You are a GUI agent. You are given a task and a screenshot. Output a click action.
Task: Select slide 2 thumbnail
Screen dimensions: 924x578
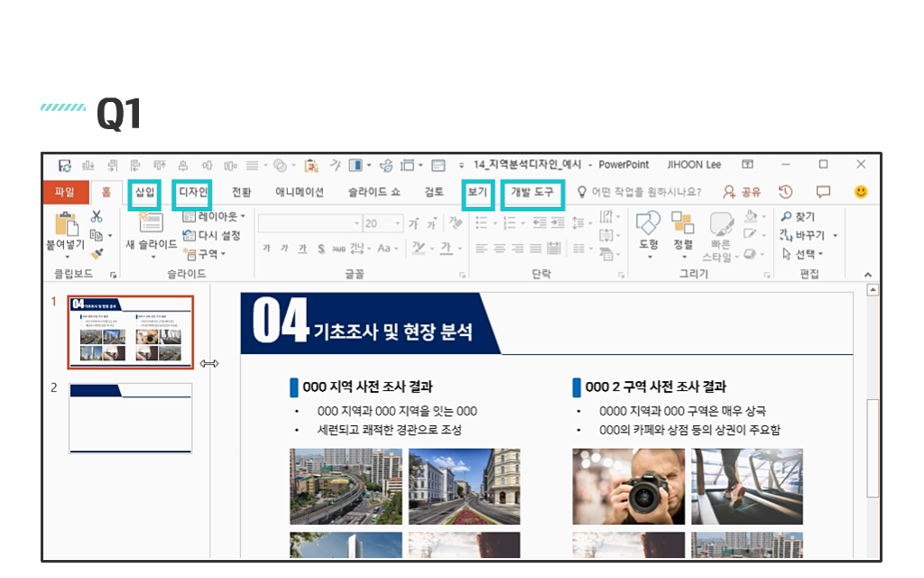(x=130, y=418)
